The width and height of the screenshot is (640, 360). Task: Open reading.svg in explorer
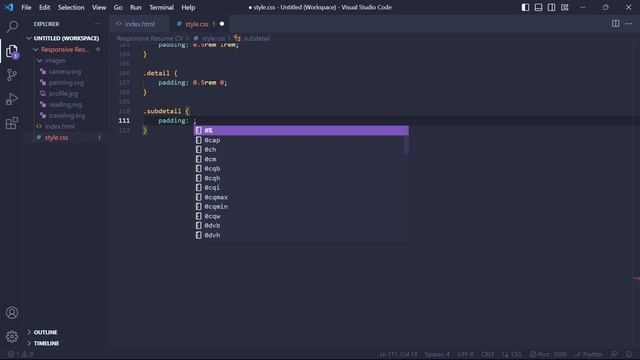pyautogui.click(x=65, y=104)
